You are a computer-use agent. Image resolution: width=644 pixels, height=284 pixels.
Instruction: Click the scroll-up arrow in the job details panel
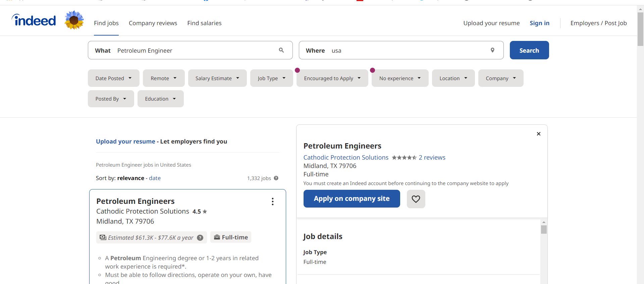click(544, 222)
